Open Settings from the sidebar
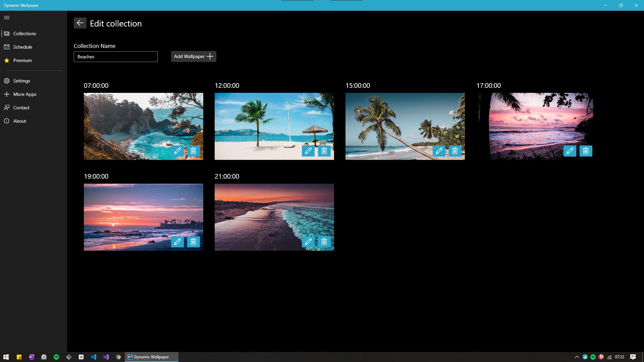The height and width of the screenshot is (362, 644). pos(21,81)
